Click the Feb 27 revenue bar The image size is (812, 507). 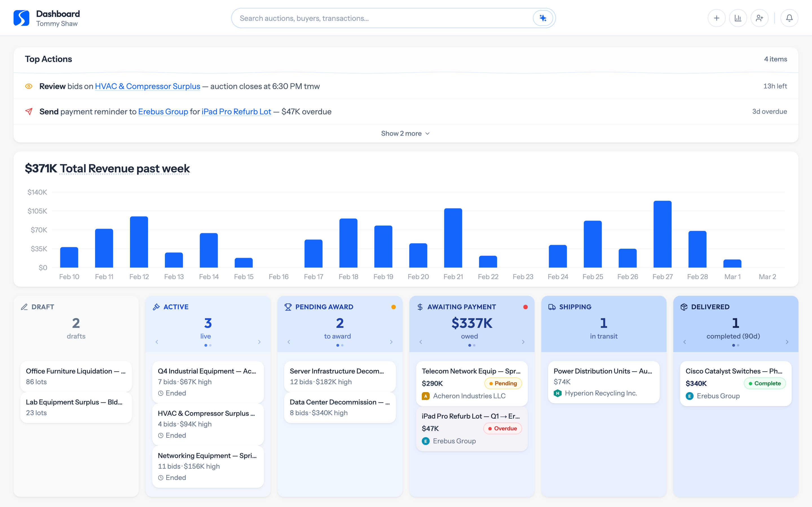point(662,234)
